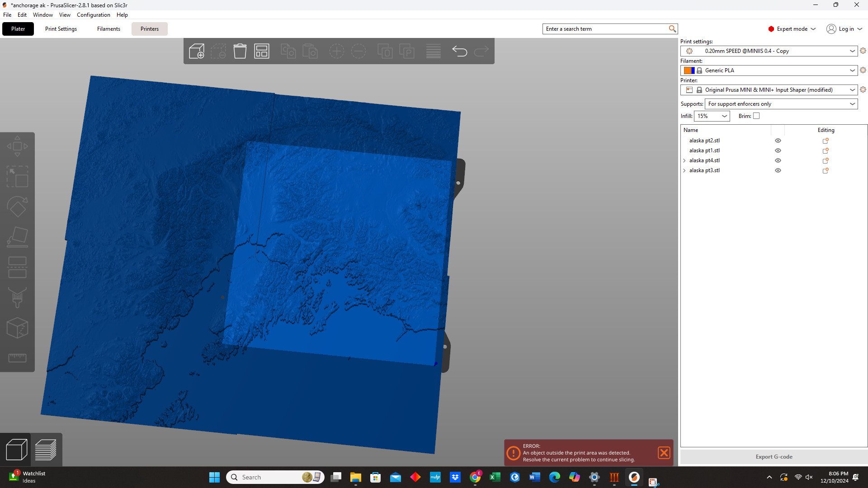Switch to the Filaments tab
The height and width of the screenshot is (488, 868).
point(108,29)
